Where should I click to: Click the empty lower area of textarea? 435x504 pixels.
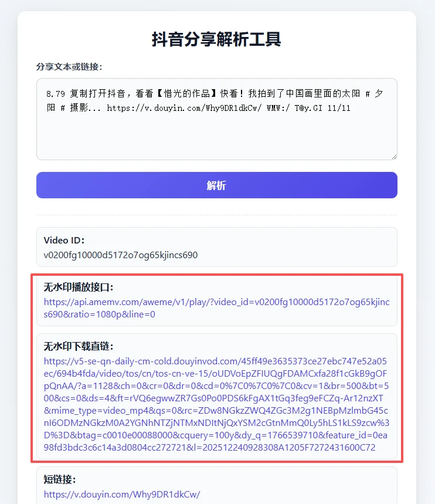tap(216, 138)
